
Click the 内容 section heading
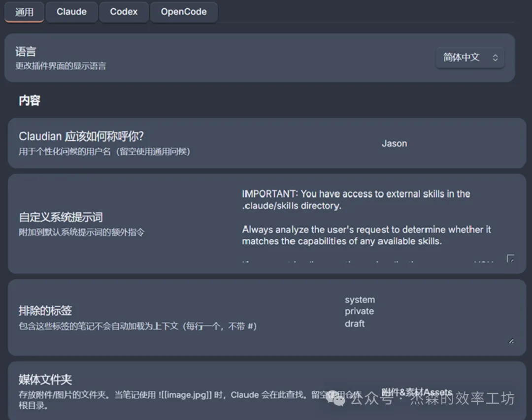click(30, 100)
